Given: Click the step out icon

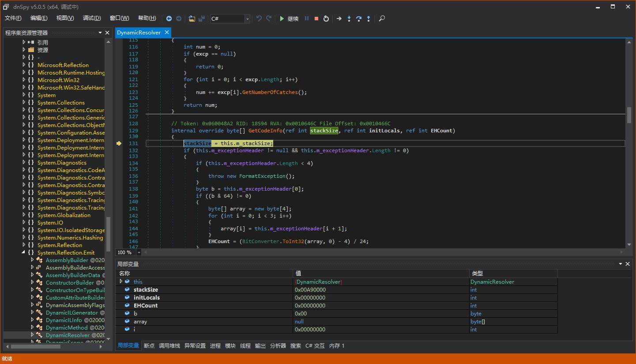Looking at the screenshot, I should click(369, 19).
